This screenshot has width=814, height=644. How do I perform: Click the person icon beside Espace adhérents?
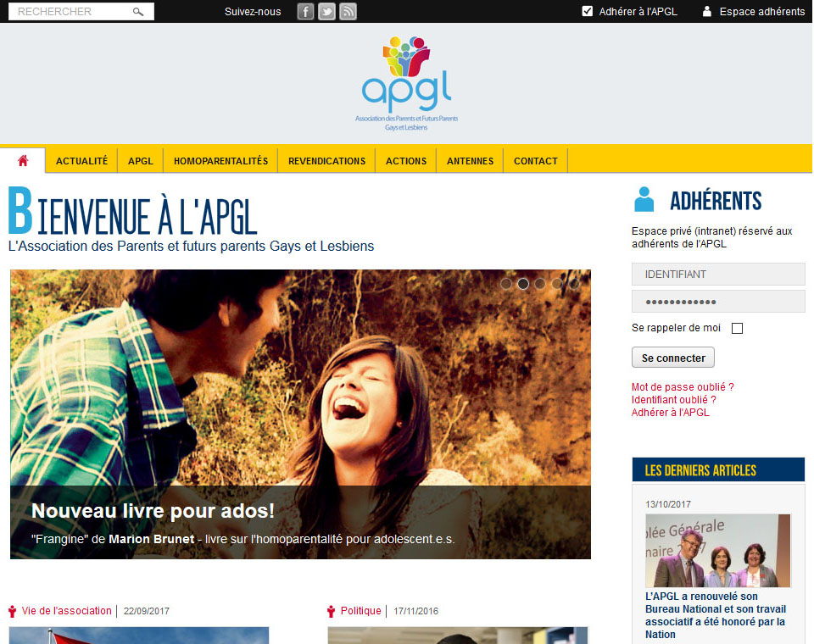(706, 11)
